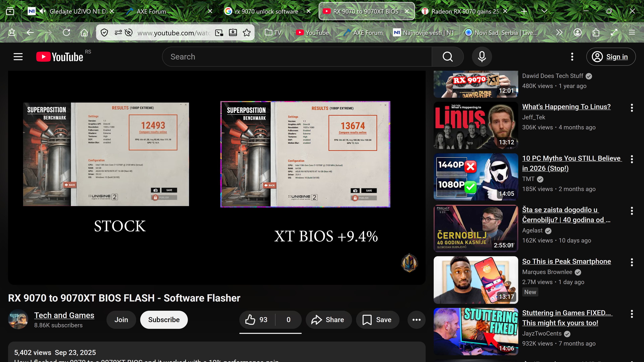Screen dimensions: 644x362
Task: Show more bookmarks toolbar overflow chevrons
Action: [x=559, y=33]
